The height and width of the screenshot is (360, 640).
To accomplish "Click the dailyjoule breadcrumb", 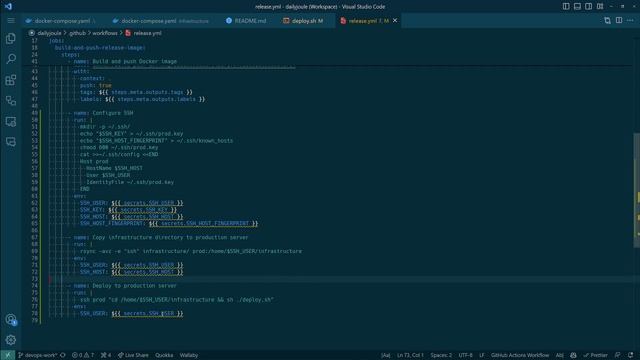I will click(49, 33).
